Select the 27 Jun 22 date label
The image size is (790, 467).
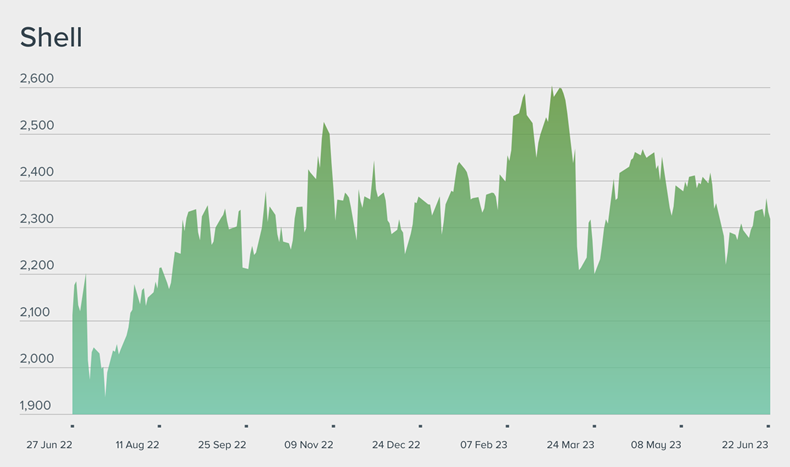click(x=50, y=444)
